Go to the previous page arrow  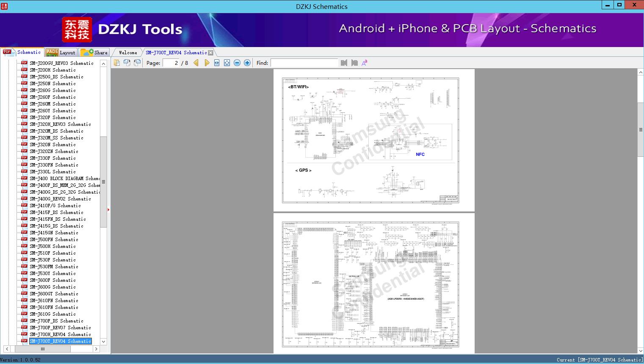[196, 63]
